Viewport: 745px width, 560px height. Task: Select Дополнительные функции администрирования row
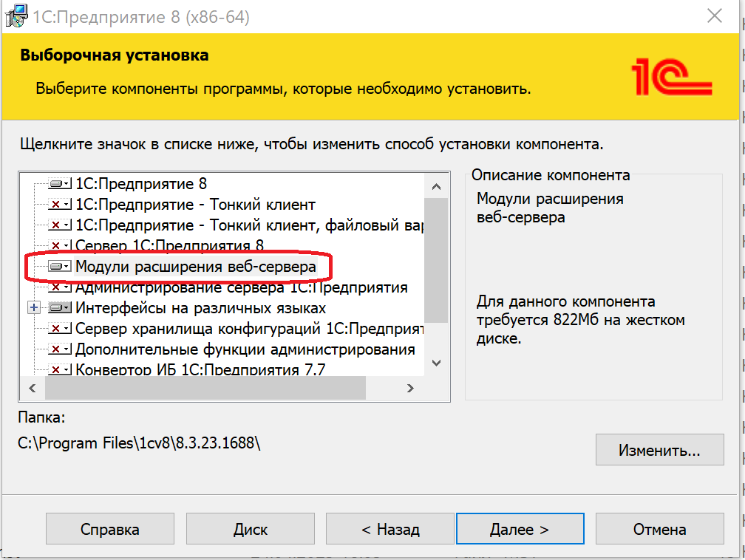245,349
